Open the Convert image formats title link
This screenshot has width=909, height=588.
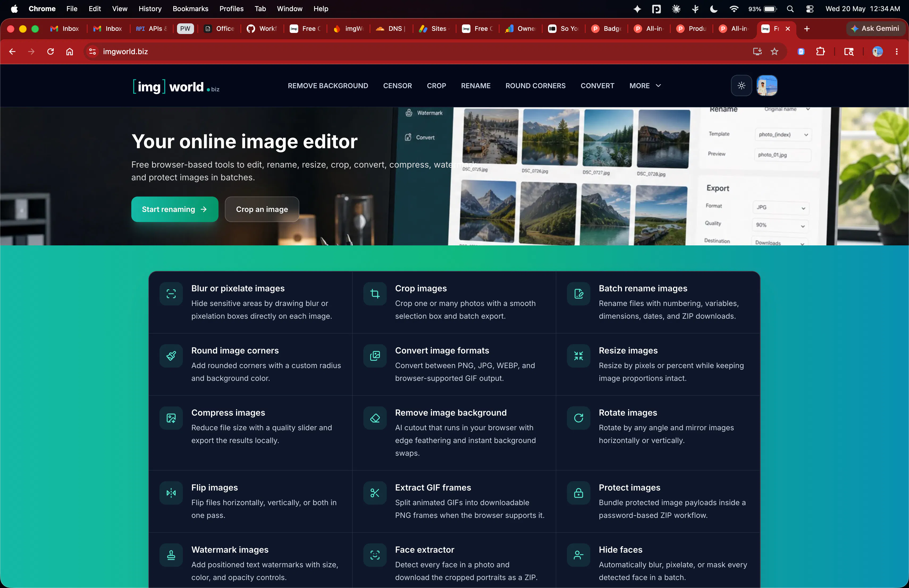(442, 350)
